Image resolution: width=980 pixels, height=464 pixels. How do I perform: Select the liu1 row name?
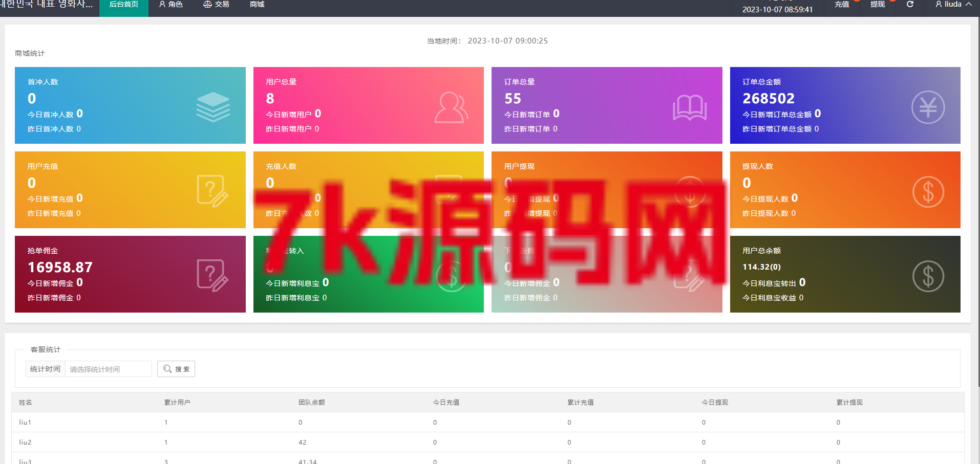point(25,423)
